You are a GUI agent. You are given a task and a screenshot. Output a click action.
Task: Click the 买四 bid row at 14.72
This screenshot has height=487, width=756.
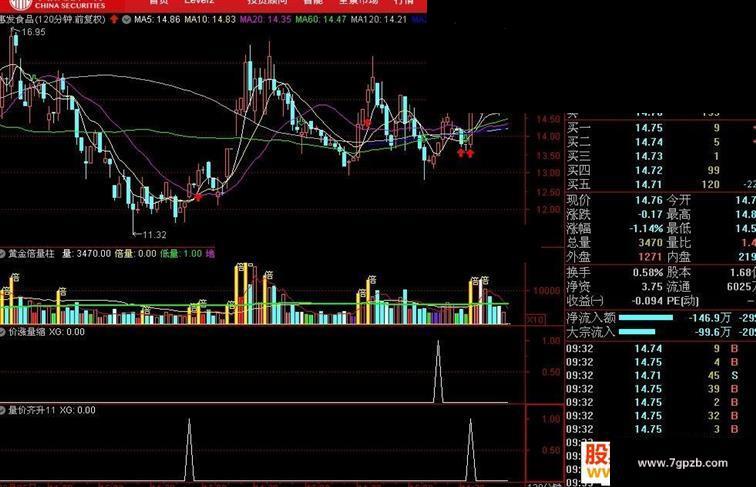pyautogui.click(x=661, y=170)
